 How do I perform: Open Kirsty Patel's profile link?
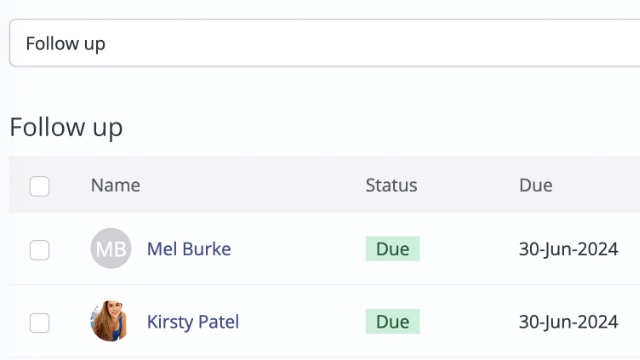(193, 322)
